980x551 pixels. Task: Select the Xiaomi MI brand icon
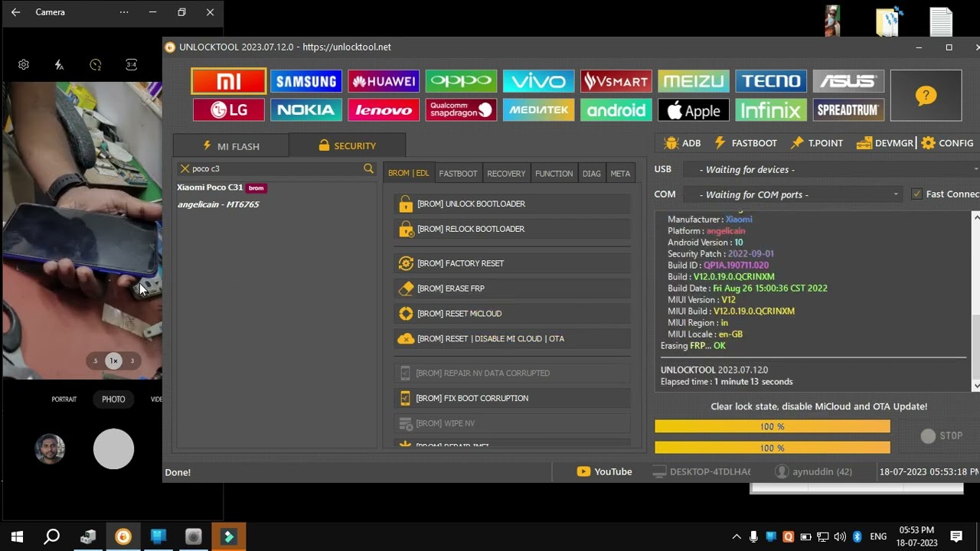click(x=229, y=81)
